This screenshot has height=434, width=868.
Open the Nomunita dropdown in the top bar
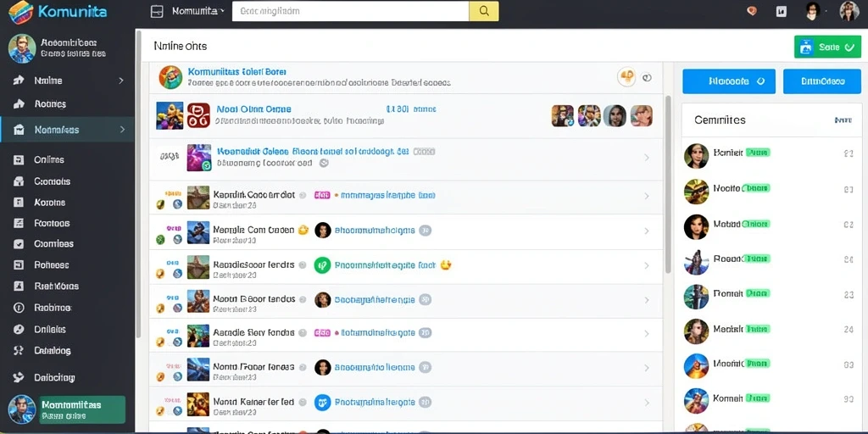[197, 11]
